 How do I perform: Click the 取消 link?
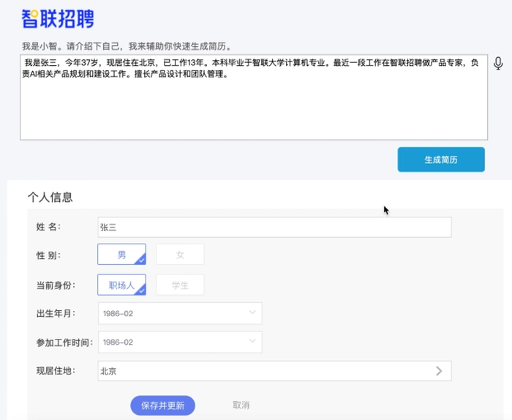click(241, 405)
